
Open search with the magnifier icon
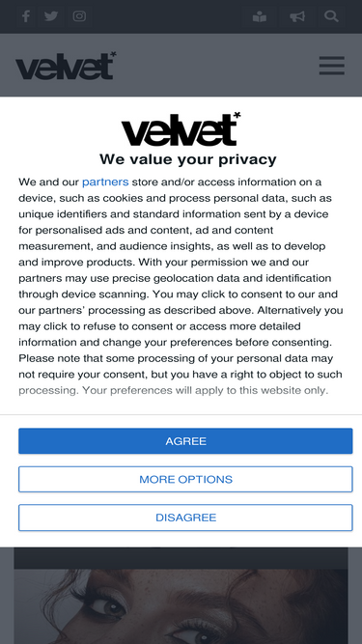pyautogui.click(x=331, y=16)
